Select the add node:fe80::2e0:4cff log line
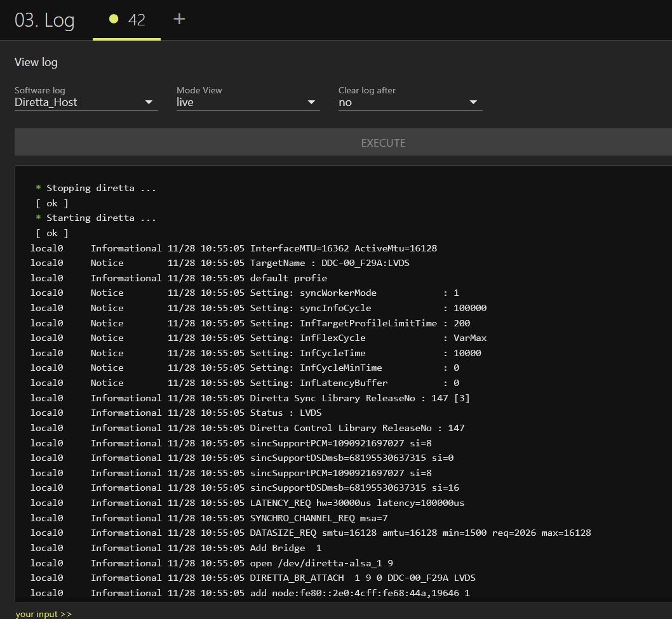The height and width of the screenshot is (619, 672). point(250,594)
